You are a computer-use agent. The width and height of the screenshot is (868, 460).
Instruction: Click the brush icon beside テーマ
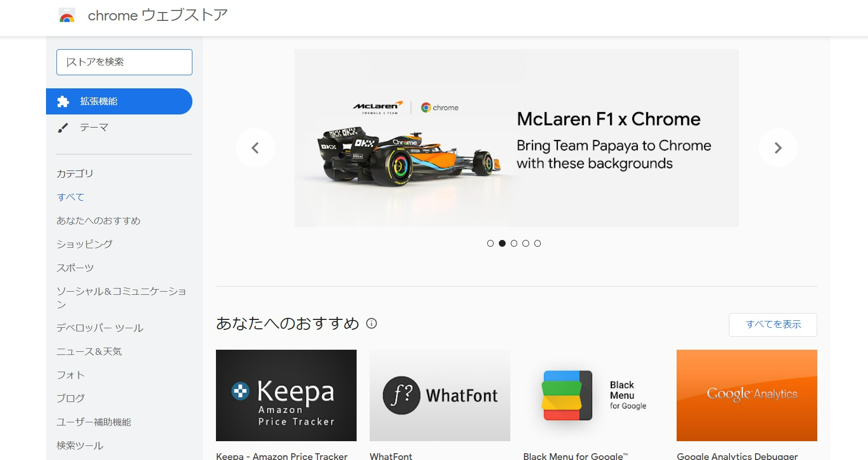point(63,128)
